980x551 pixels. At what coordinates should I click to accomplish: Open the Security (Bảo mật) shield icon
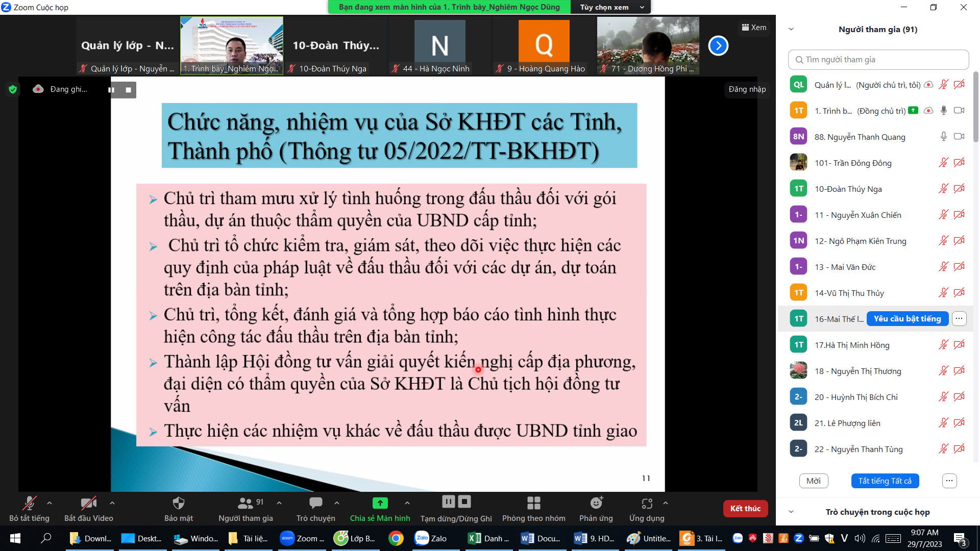pos(178,504)
